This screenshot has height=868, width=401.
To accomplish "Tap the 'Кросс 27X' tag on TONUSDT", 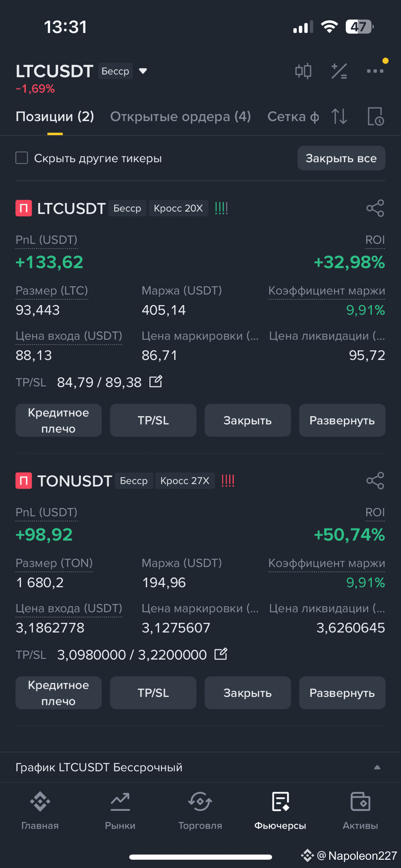I will coord(185,480).
